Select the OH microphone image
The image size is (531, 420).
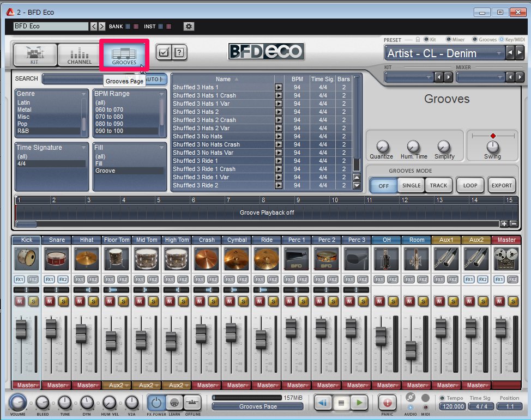tap(387, 258)
